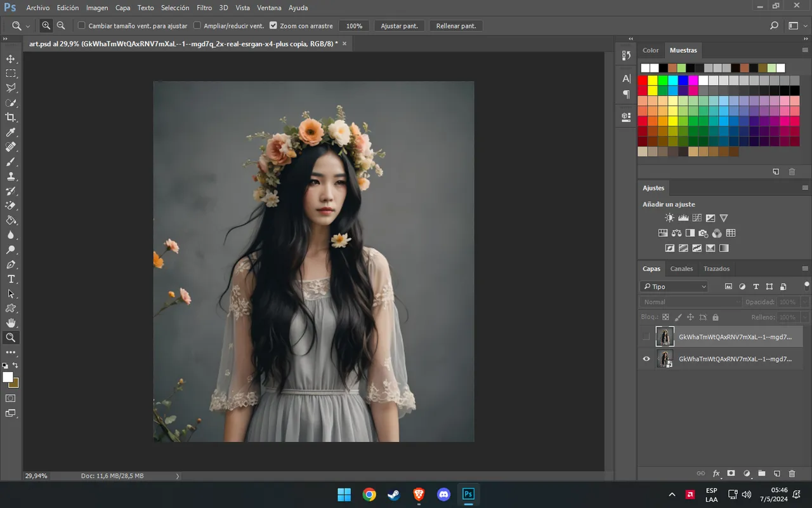
Task: Add a Brightness/Contrast adjustment from Ajustes
Action: 669,218
